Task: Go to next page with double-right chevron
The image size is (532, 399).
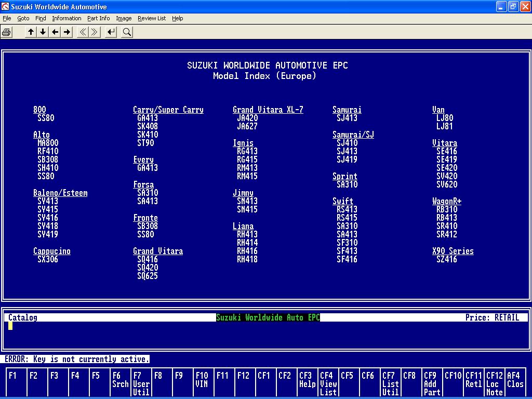Action: click(95, 32)
